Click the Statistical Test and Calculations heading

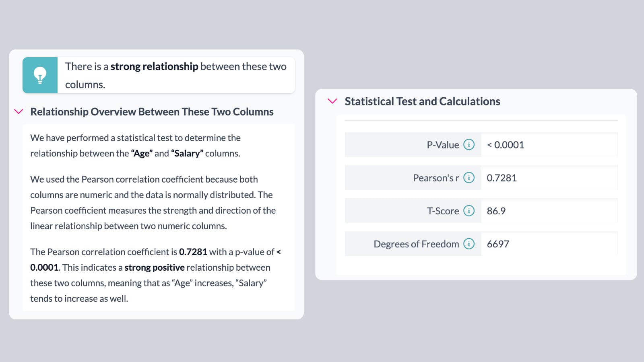click(422, 101)
